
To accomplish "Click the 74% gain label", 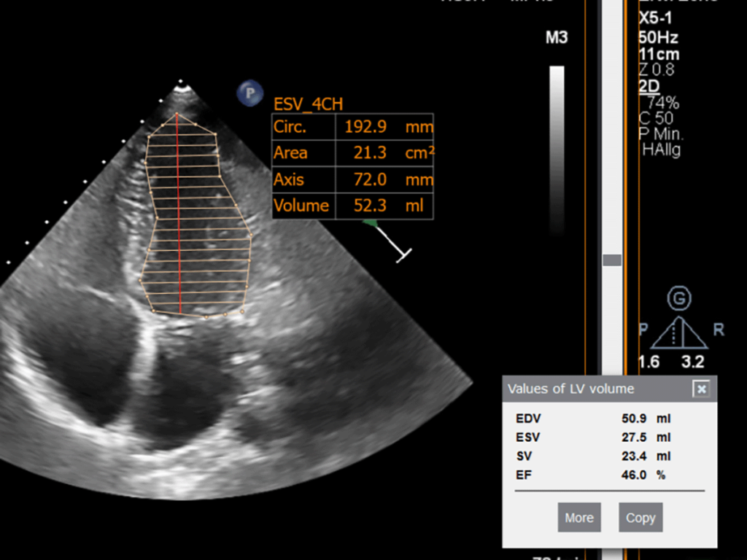I will [662, 102].
